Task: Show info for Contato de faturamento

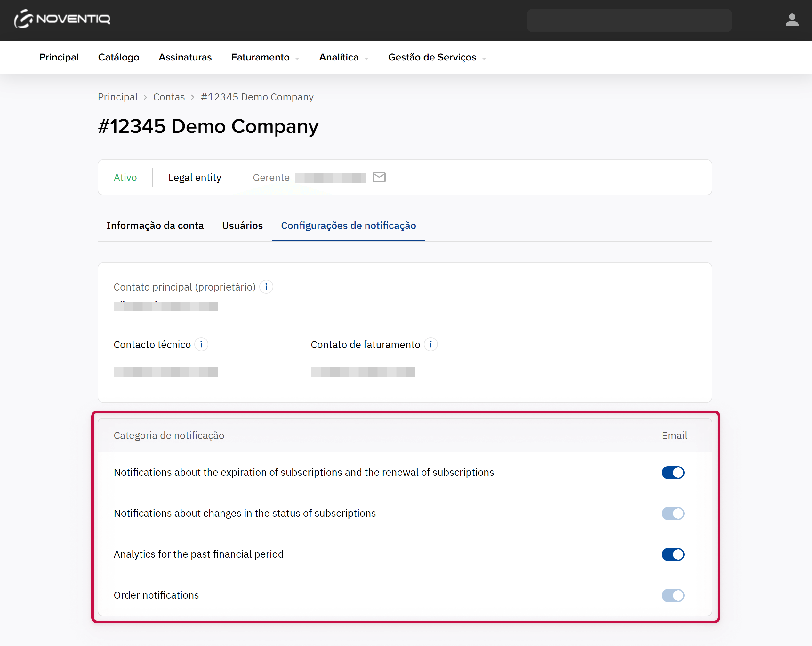Action: point(430,345)
